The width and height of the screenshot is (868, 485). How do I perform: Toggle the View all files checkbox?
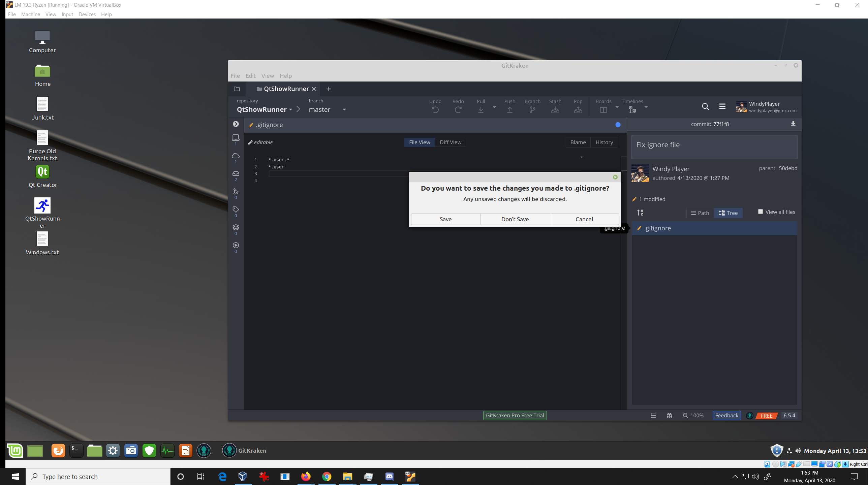click(761, 212)
